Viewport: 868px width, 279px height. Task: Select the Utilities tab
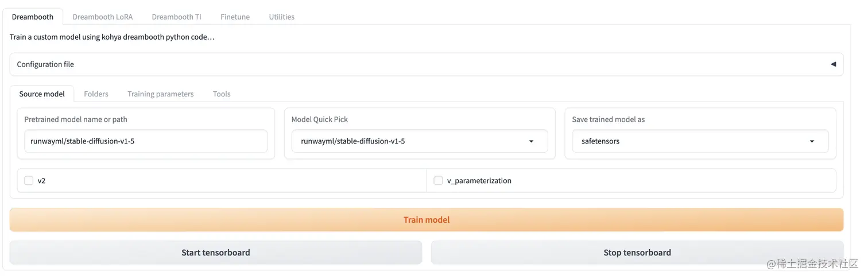point(281,17)
